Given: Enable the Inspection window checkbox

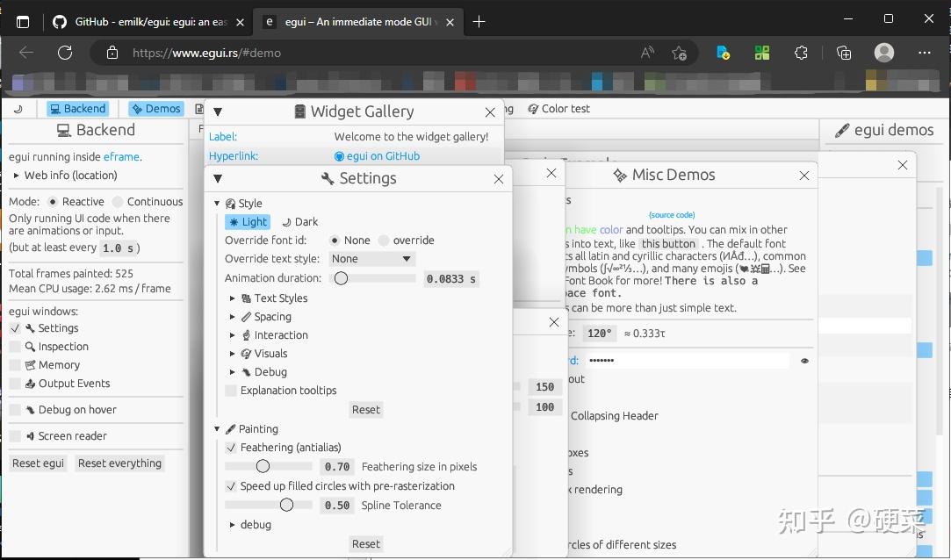Looking at the screenshot, I should 15,347.
